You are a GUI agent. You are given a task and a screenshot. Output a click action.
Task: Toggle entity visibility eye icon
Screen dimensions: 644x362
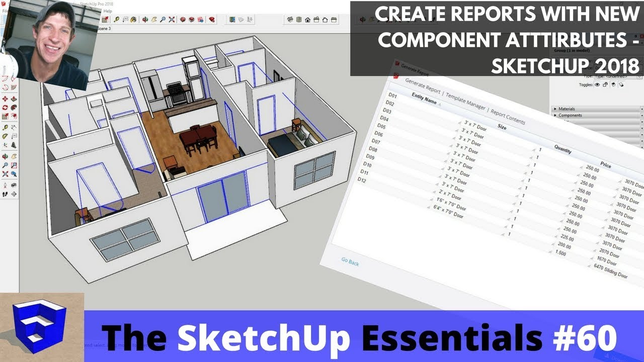click(x=597, y=84)
